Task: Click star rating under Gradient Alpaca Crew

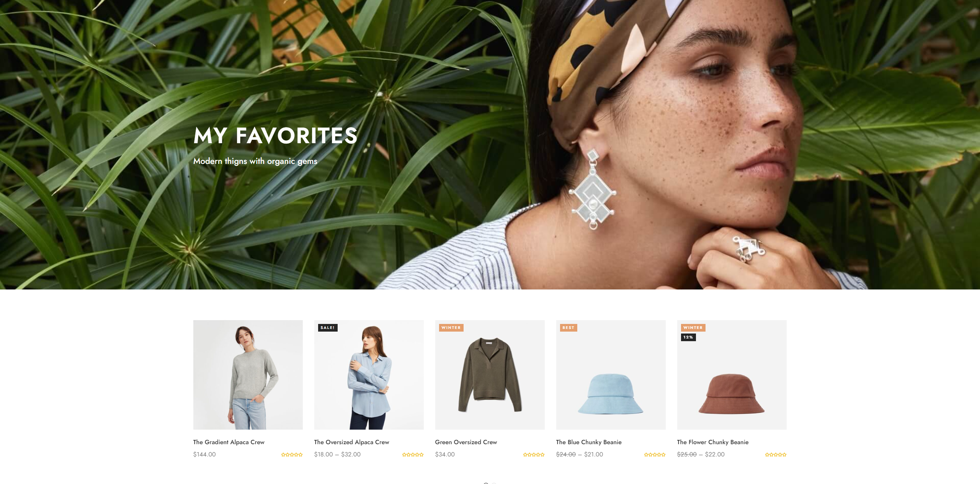Action: click(x=292, y=455)
